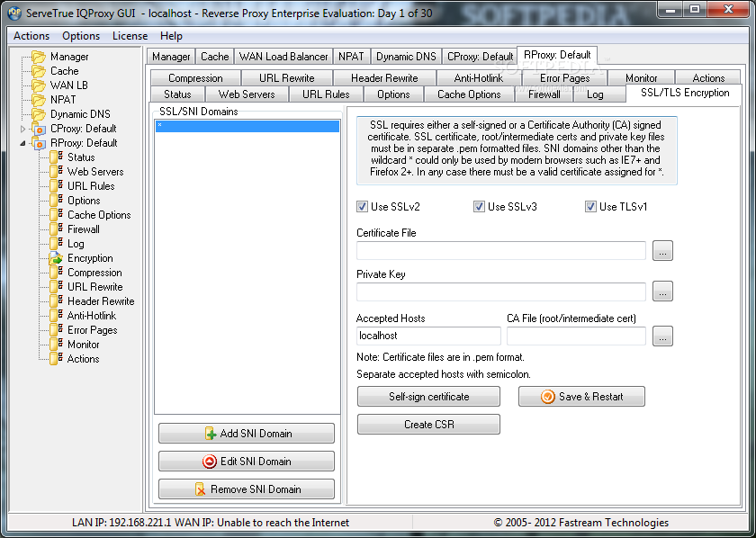Open the Dynamic DNS tab

tap(406, 57)
